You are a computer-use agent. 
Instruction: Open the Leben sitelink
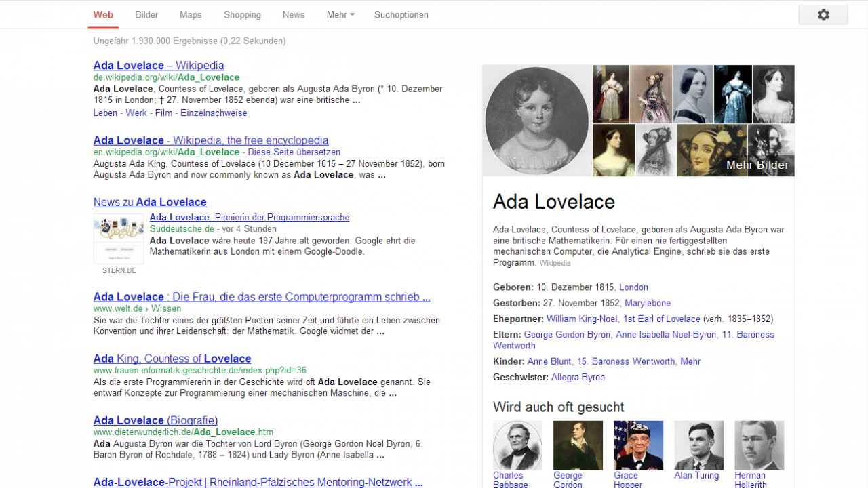pos(105,113)
